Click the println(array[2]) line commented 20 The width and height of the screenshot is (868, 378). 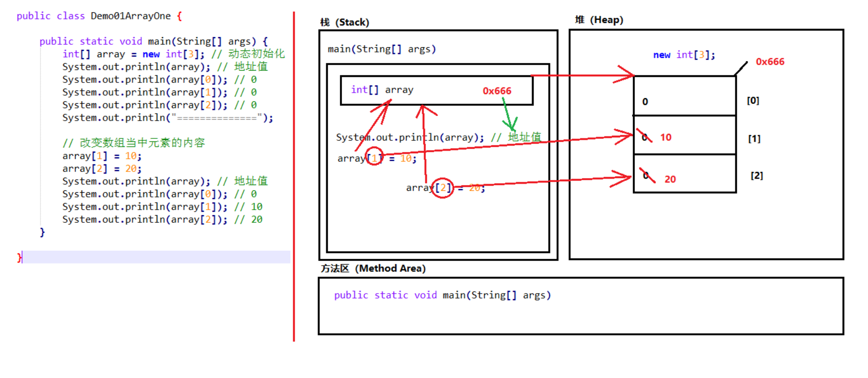[162, 219]
